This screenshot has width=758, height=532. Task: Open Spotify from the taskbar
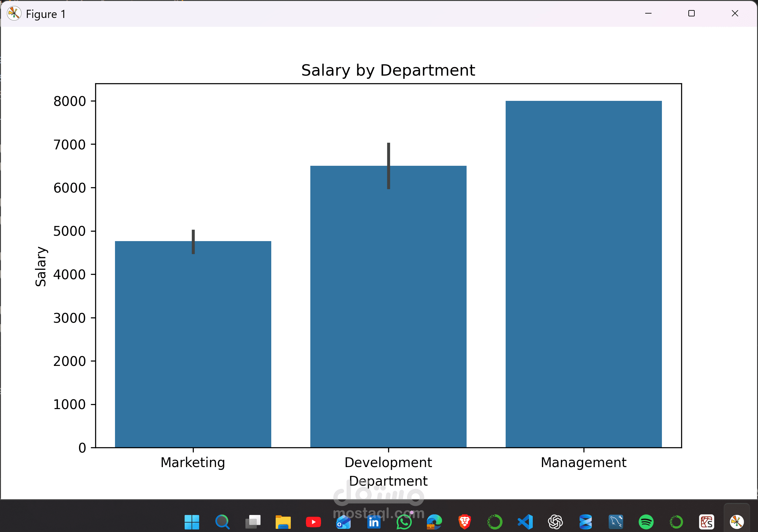click(x=646, y=522)
